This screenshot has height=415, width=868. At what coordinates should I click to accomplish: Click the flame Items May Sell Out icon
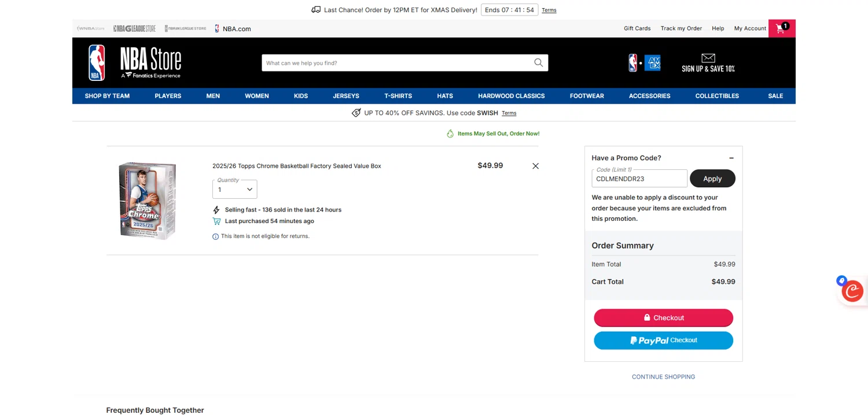450,134
